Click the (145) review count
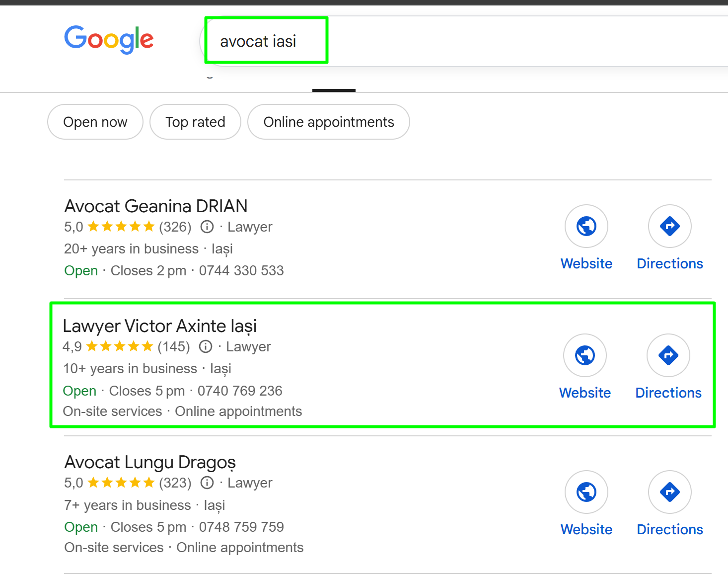Image resolution: width=728 pixels, height=576 pixels. (x=174, y=346)
